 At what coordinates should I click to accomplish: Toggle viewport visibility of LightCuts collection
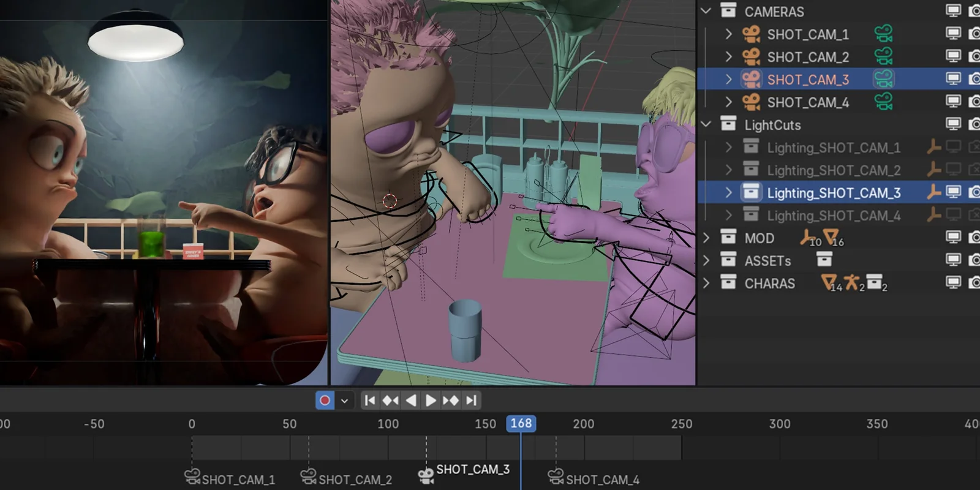point(953,124)
